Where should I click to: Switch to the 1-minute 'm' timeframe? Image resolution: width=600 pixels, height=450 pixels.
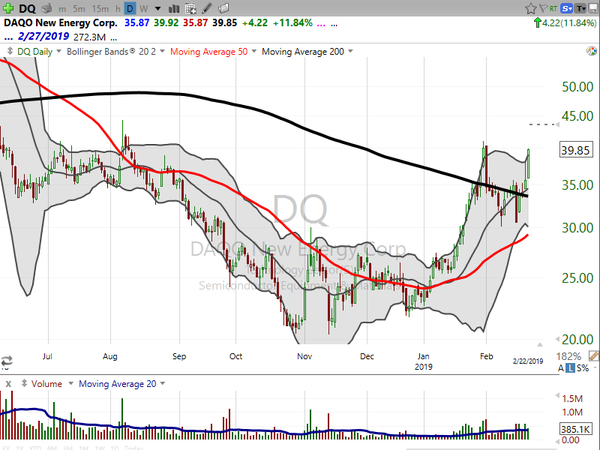[x=62, y=8]
